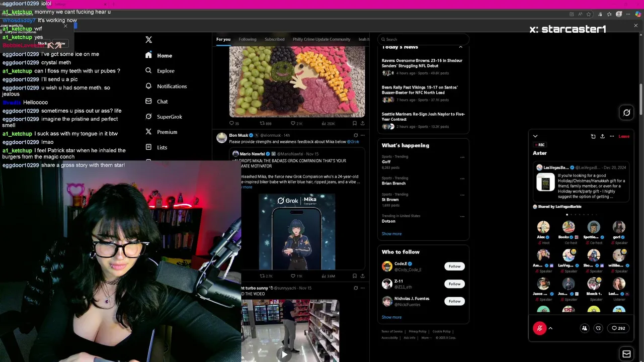Open floating Grok button
Viewport: 644px width, 362px height.
pos(627,113)
